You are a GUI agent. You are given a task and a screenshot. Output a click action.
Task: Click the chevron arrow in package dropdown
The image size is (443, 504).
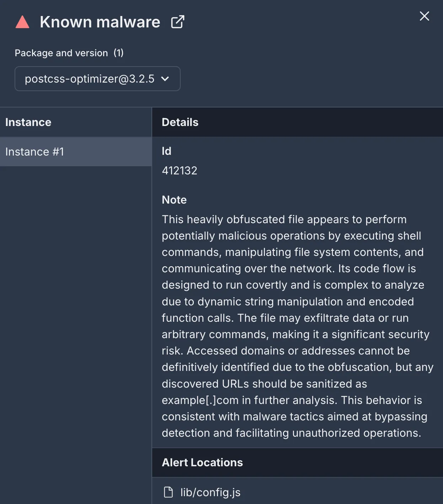[x=165, y=79]
